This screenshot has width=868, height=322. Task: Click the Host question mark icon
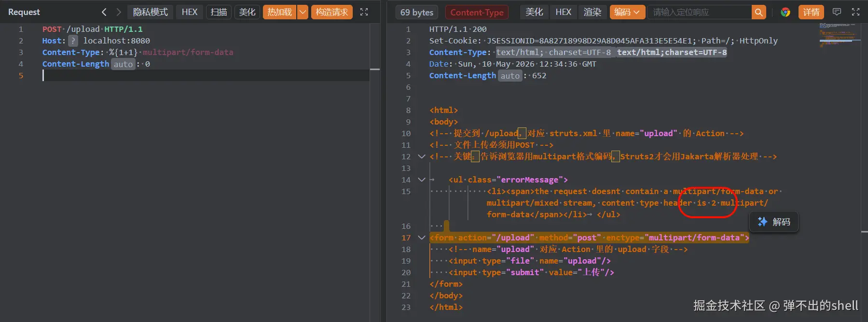[x=73, y=41]
